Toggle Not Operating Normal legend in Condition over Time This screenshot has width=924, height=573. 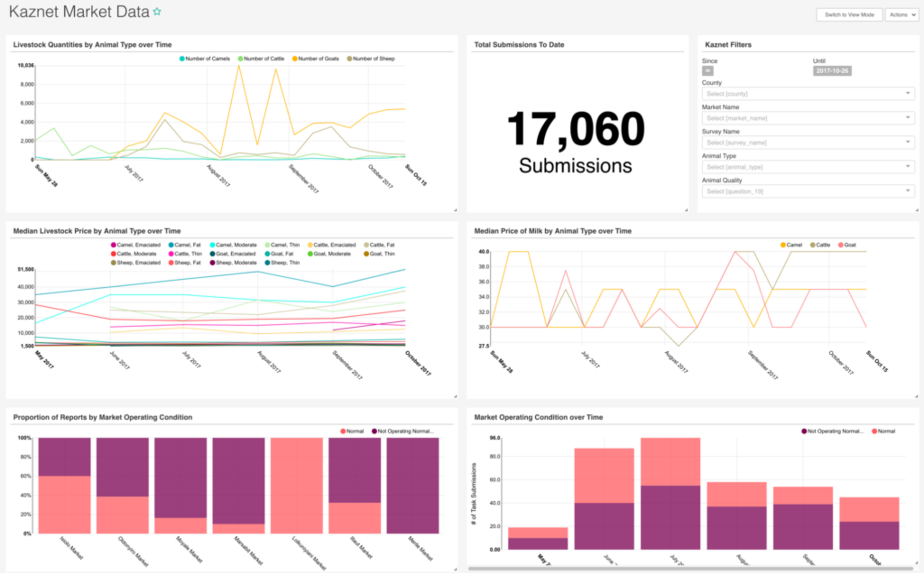point(833,431)
